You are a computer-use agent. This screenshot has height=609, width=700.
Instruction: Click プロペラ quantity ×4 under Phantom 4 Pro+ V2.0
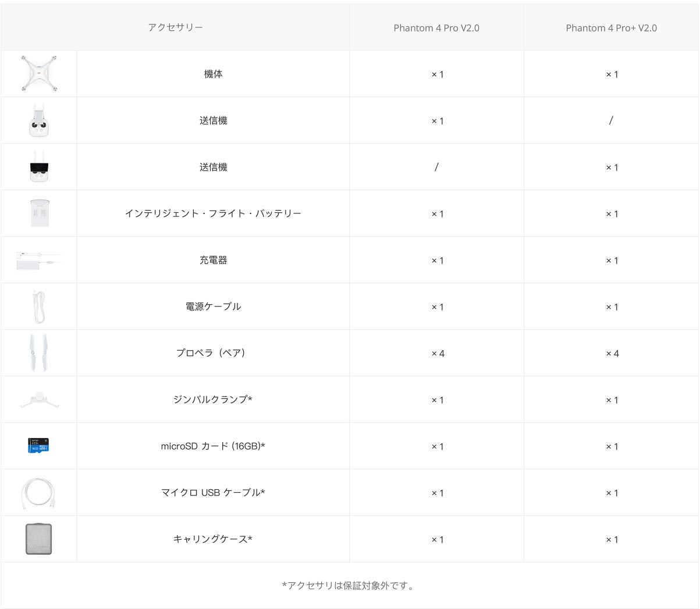pos(612,354)
